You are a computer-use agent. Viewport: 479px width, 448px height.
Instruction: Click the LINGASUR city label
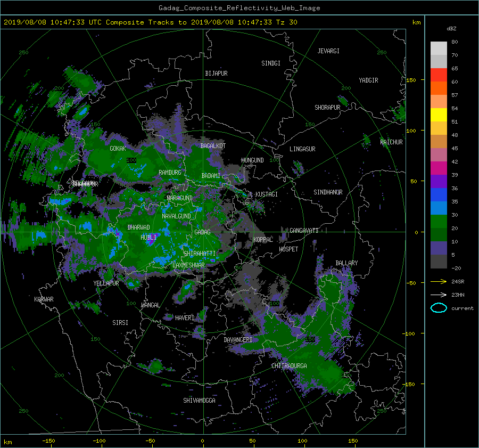[x=302, y=149]
